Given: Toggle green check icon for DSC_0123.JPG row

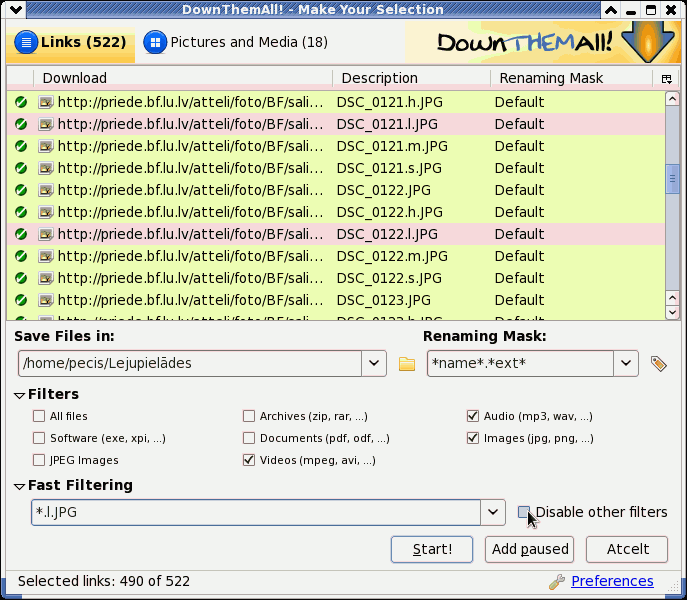Looking at the screenshot, I should (x=21, y=300).
